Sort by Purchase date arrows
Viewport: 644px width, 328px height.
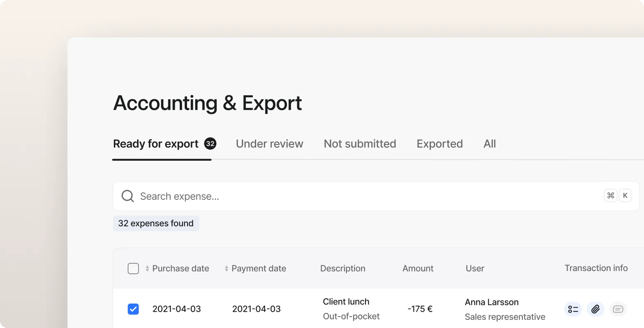point(147,269)
